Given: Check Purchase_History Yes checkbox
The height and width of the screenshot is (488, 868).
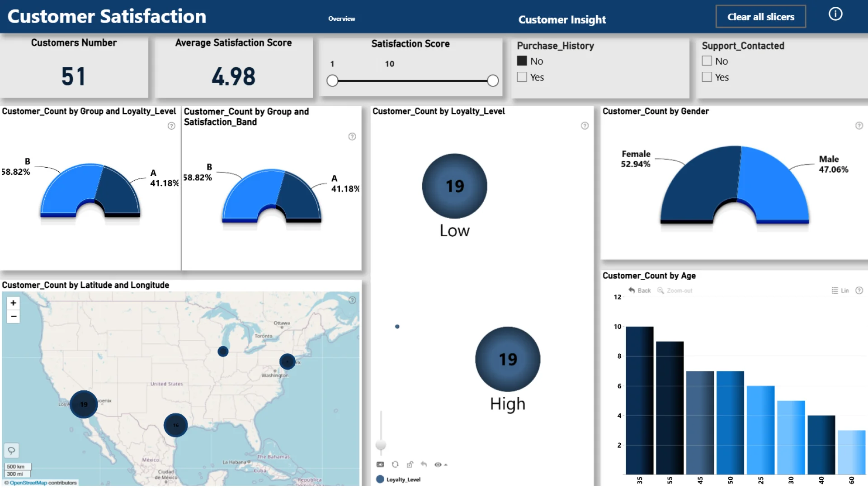Looking at the screenshot, I should pos(522,77).
